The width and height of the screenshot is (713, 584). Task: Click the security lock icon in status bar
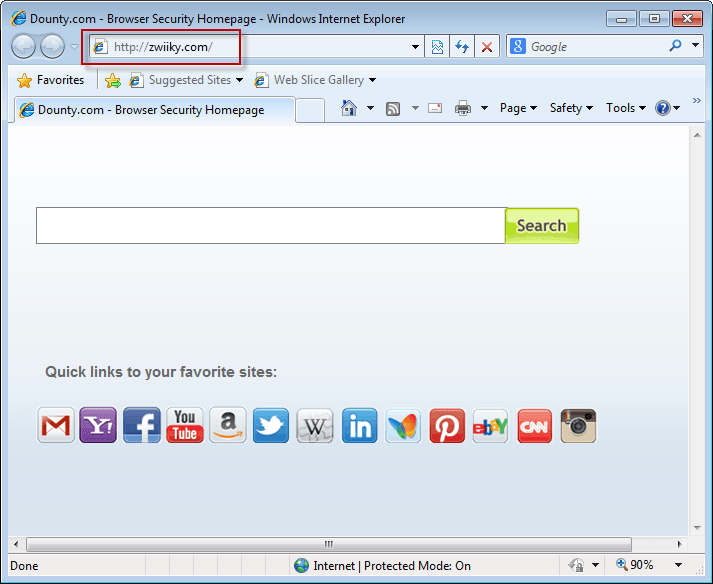(x=576, y=565)
